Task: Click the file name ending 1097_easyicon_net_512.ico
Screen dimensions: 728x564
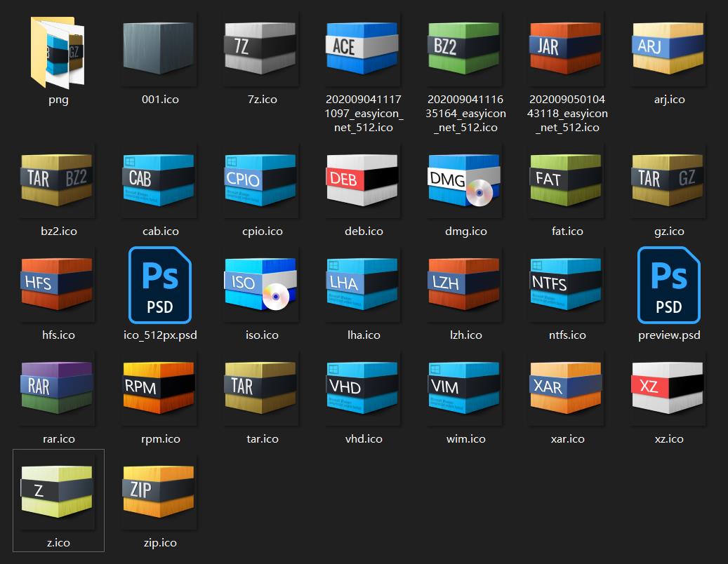Action: click(364, 113)
